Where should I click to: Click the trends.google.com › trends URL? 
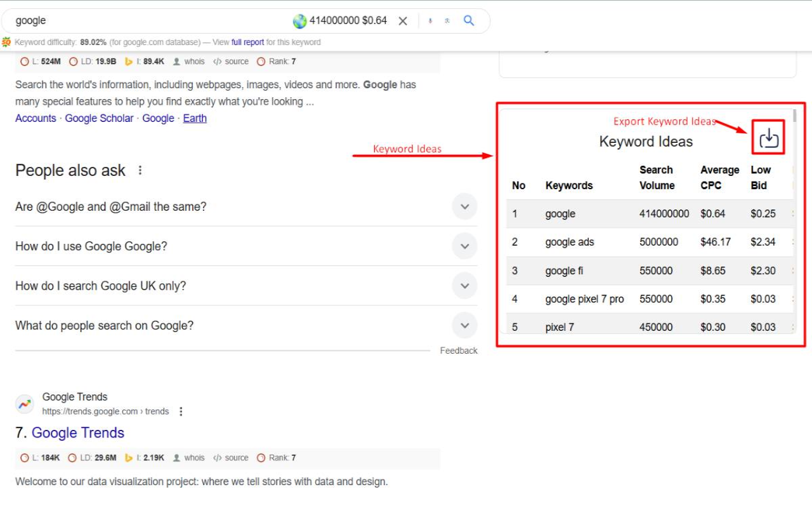[106, 411]
